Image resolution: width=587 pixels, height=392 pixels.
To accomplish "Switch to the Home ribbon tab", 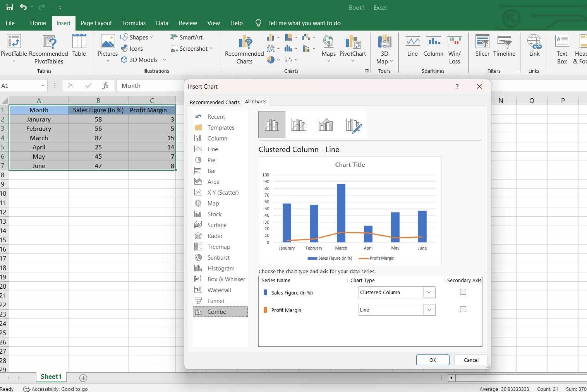I will 38,23.
